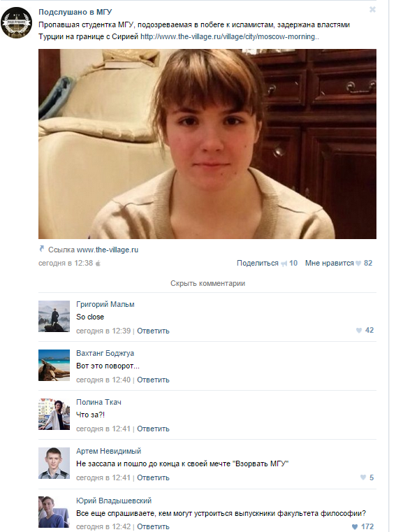The height and width of the screenshot is (532, 403).
Task: Like Григорий Мальм's comment via heart icon
Action: (359, 330)
